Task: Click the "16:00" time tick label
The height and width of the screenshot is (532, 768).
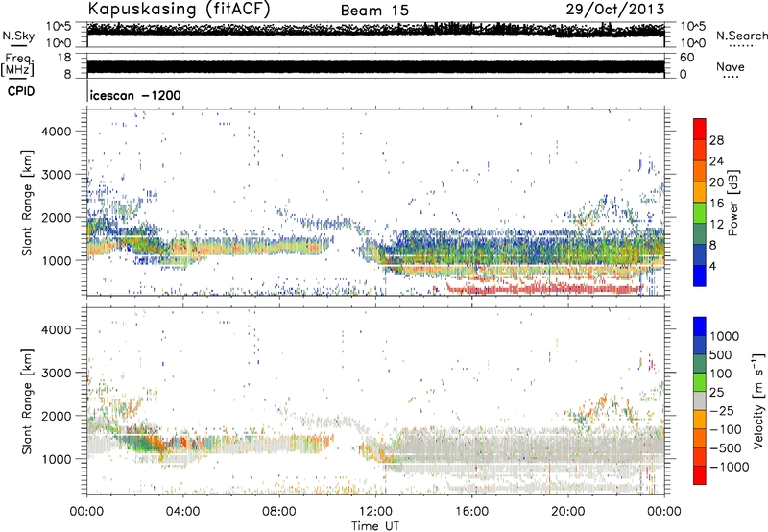Action: point(471,512)
